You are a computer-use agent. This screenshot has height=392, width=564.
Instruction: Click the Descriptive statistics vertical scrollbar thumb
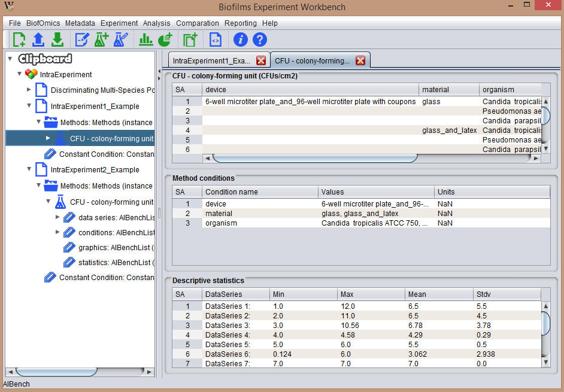coord(545,324)
